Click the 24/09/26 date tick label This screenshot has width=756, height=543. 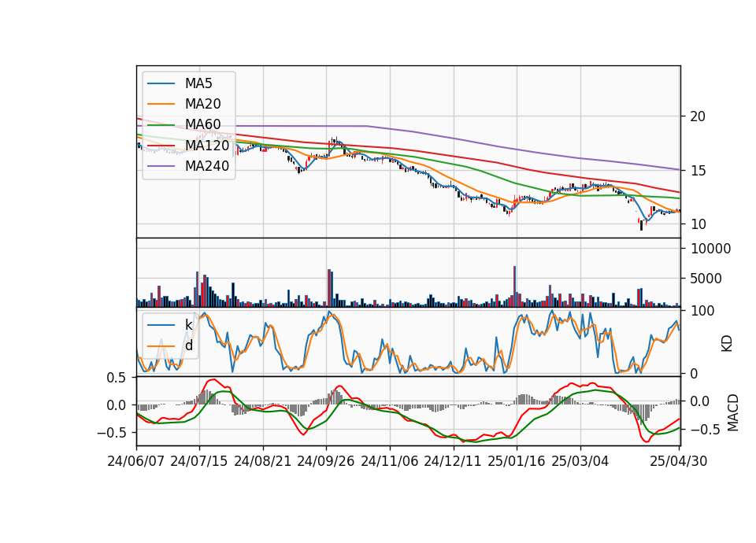326,461
